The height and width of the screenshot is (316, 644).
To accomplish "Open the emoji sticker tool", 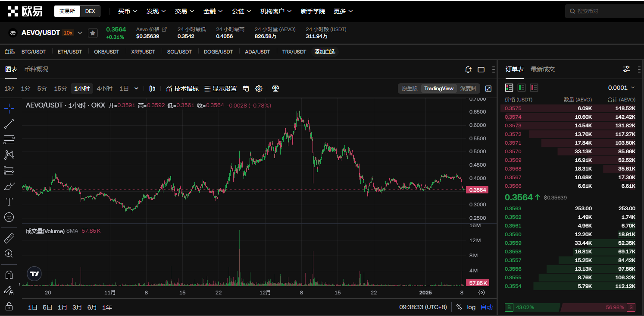I will [x=9, y=217].
